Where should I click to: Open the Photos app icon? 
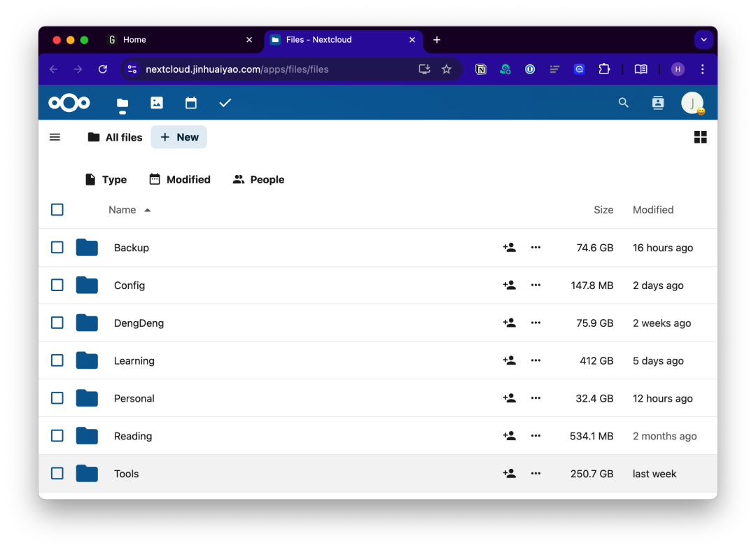coord(156,102)
